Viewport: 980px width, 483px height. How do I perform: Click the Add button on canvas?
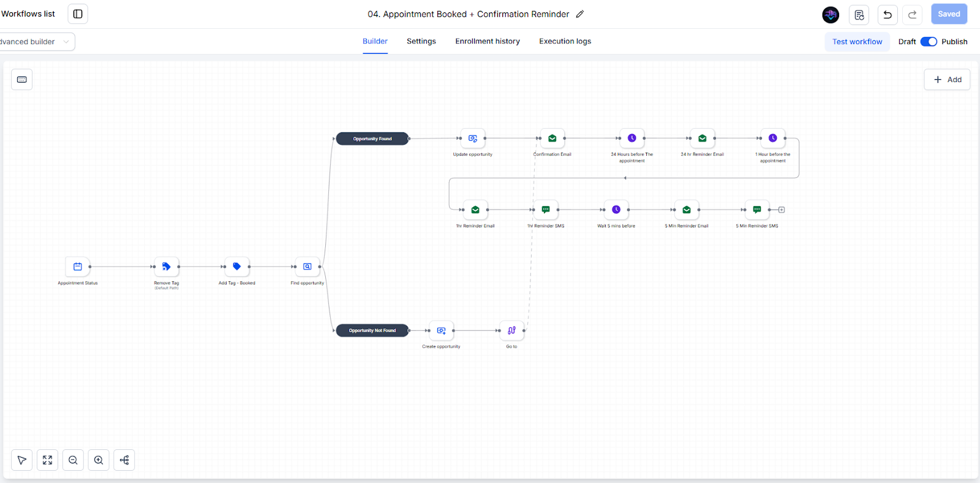[x=947, y=80]
